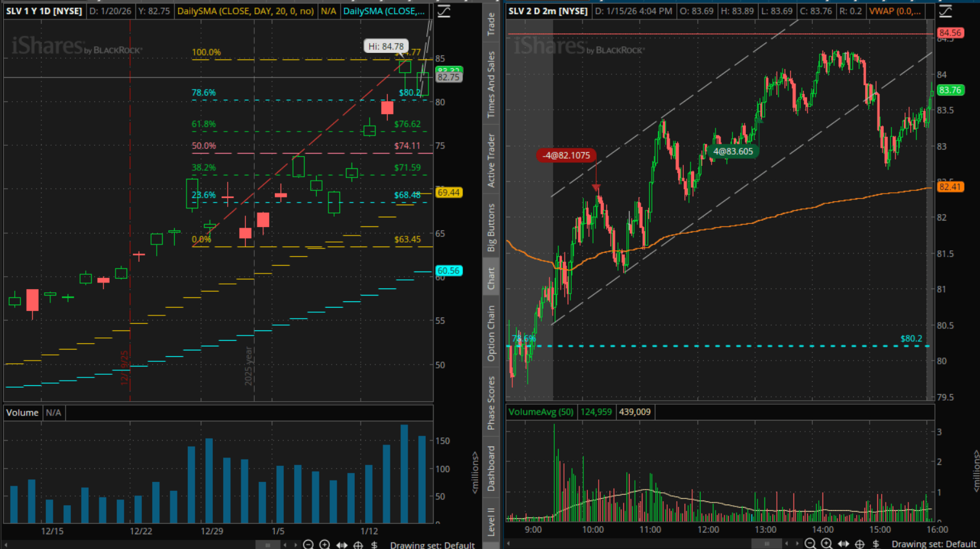This screenshot has width=980, height=549.
Task: Switch to the Active Trader tab
Action: (491, 161)
